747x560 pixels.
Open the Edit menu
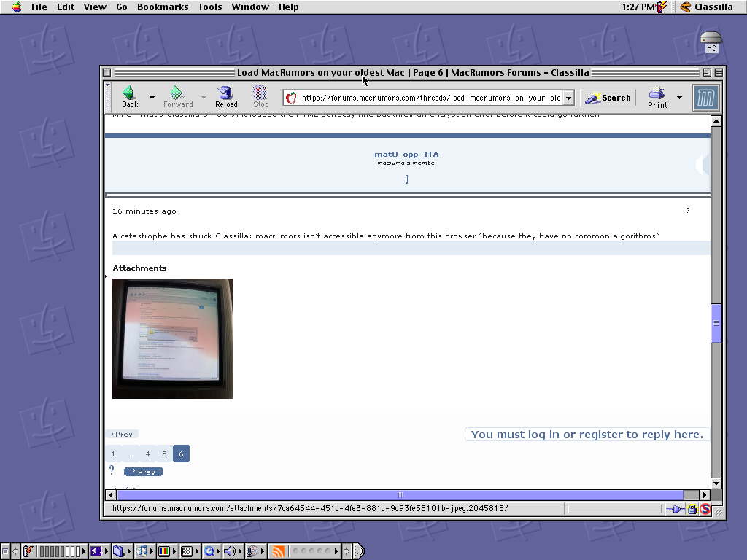(66, 7)
